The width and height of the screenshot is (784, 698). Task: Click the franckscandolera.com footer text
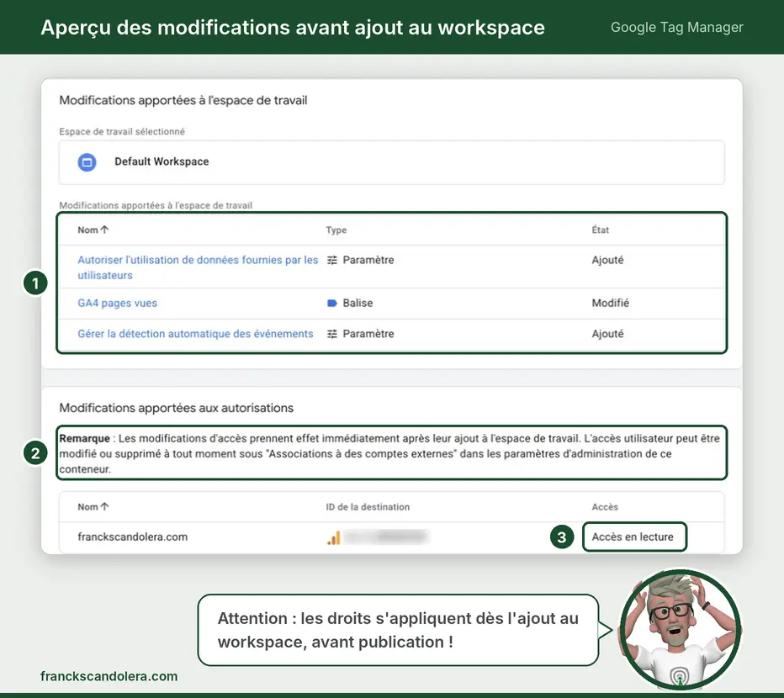click(109, 676)
